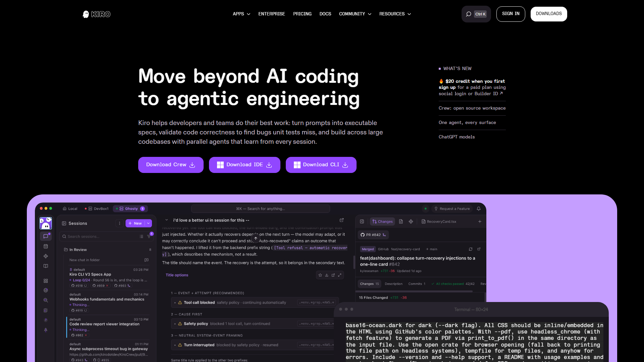Open the calendar icon in app sidebar
This screenshot has width=644, height=362.
point(46,246)
